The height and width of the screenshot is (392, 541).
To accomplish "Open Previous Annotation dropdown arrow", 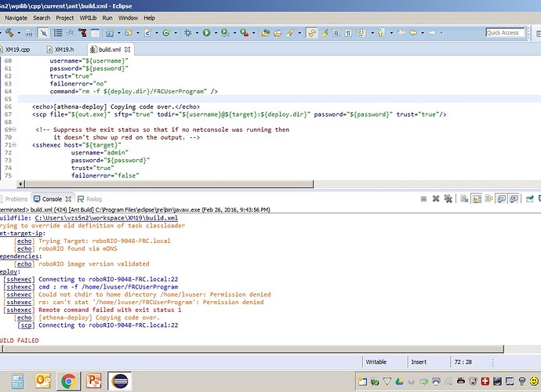I will pyautogui.click(x=391, y=33).
